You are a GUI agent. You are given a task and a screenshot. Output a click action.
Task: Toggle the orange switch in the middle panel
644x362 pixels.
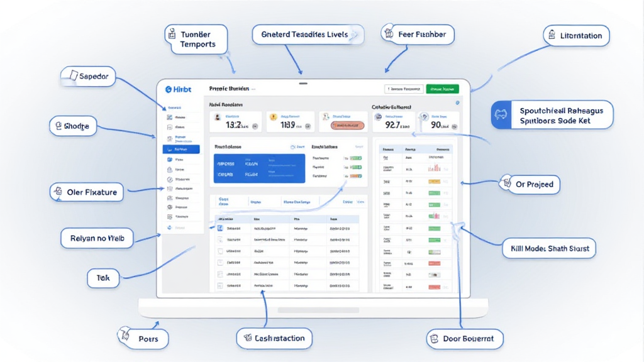tap(357, 177)
